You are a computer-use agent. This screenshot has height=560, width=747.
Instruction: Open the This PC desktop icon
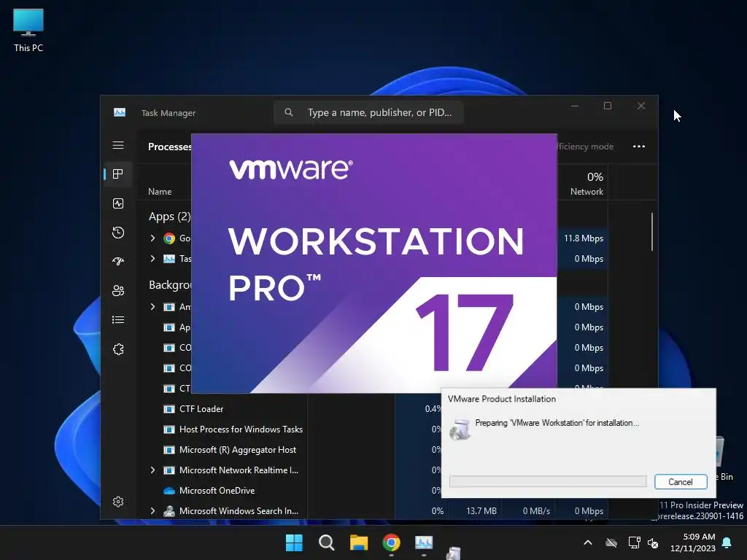click(x=28, y=30)
